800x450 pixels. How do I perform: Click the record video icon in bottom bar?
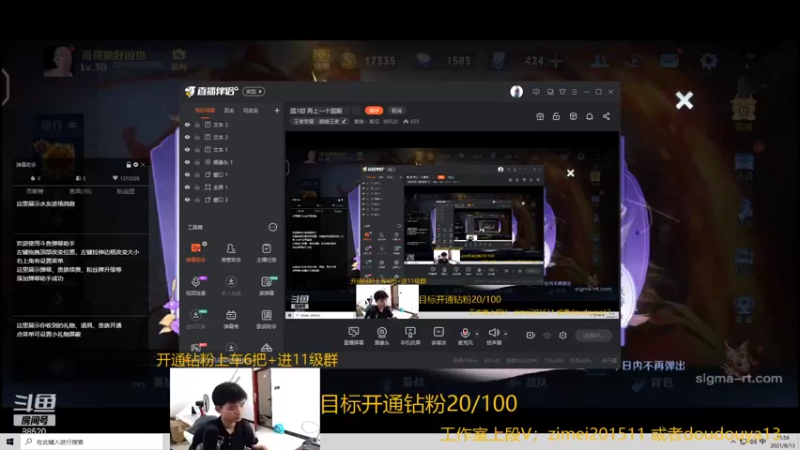pos(531,335)
